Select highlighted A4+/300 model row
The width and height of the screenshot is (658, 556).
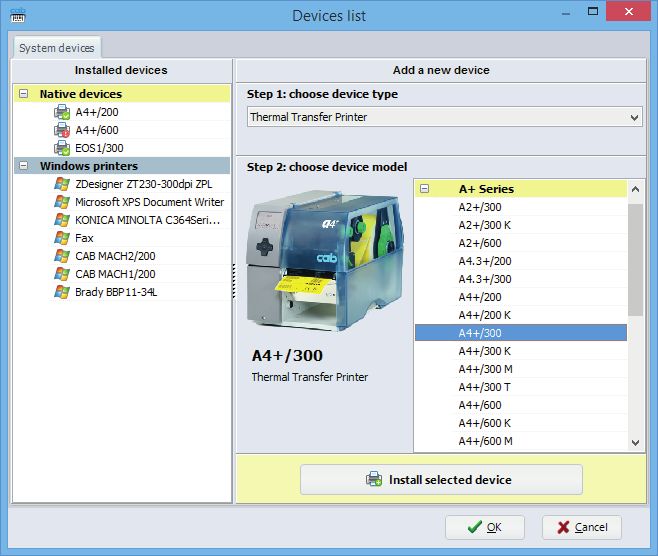coord(521,333)
